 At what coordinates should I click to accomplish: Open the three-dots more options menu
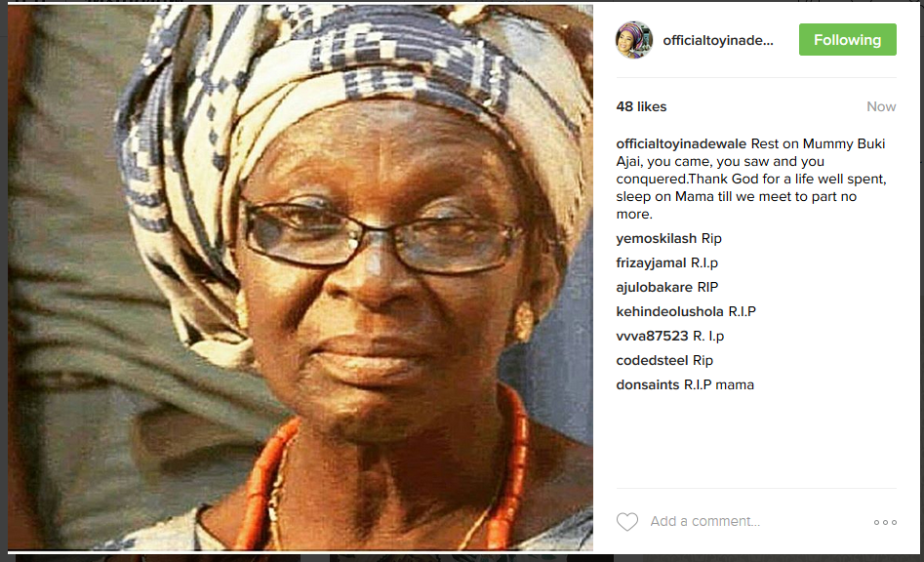pyautogui.click(x=885, y=522)
